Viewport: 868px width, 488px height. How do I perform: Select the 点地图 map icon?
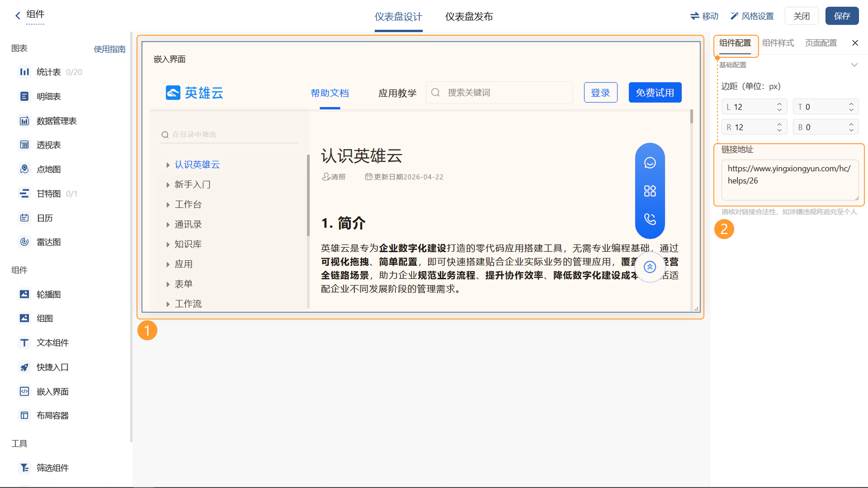tap(24, 169)
